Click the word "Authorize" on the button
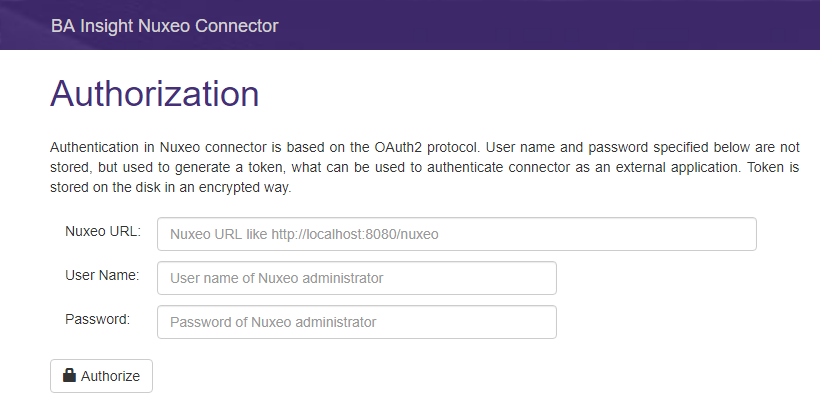The height and width of the screenshot is (407, 820). (x=110, y=376)
